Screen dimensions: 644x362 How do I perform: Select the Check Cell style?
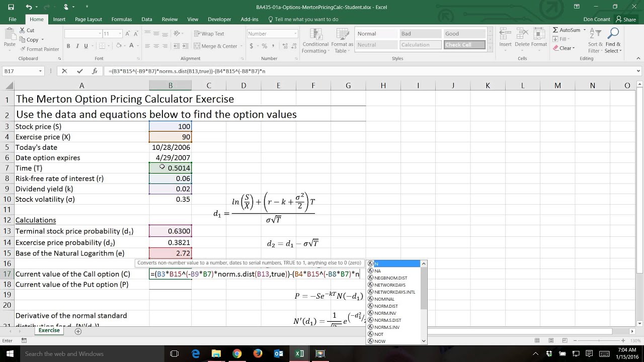coord(464,45)
